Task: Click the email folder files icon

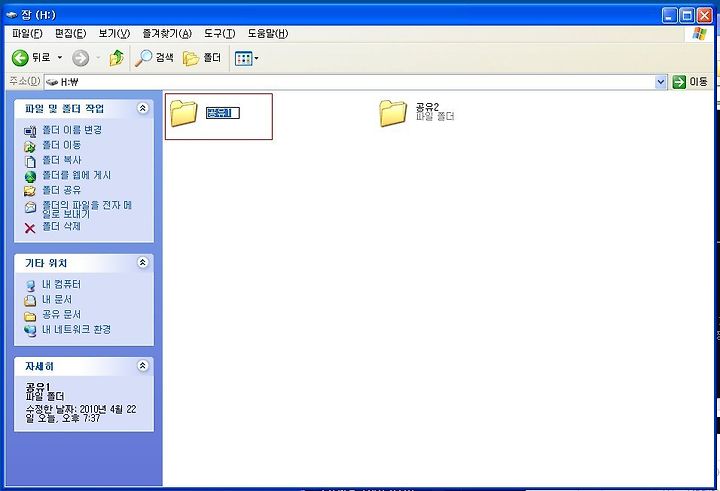Action: pos(30,207)
